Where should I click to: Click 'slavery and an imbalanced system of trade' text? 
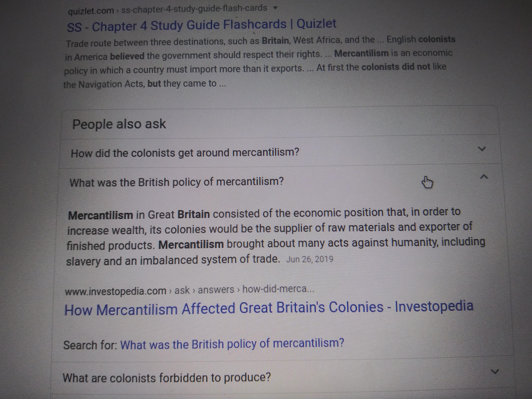173,260
